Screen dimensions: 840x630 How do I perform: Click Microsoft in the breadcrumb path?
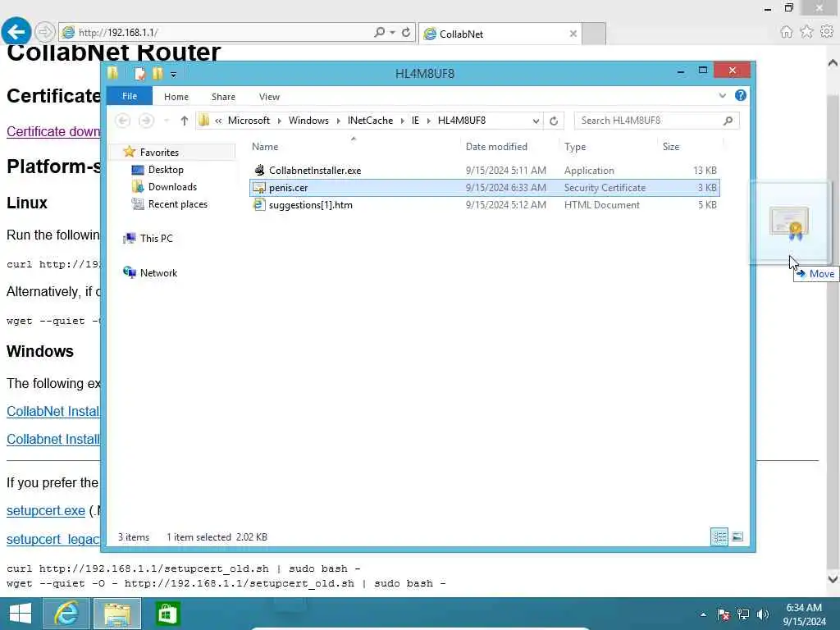[x=249, y=121]
